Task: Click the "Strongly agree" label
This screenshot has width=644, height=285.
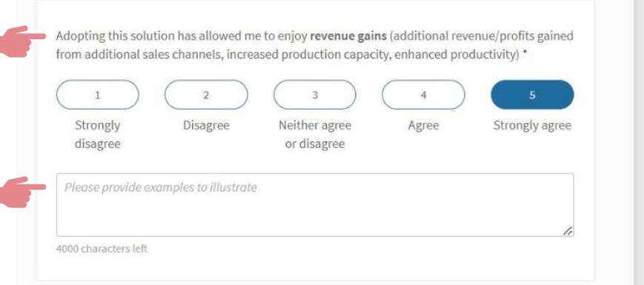Action: pyautogui.click(x=532, y=126)
